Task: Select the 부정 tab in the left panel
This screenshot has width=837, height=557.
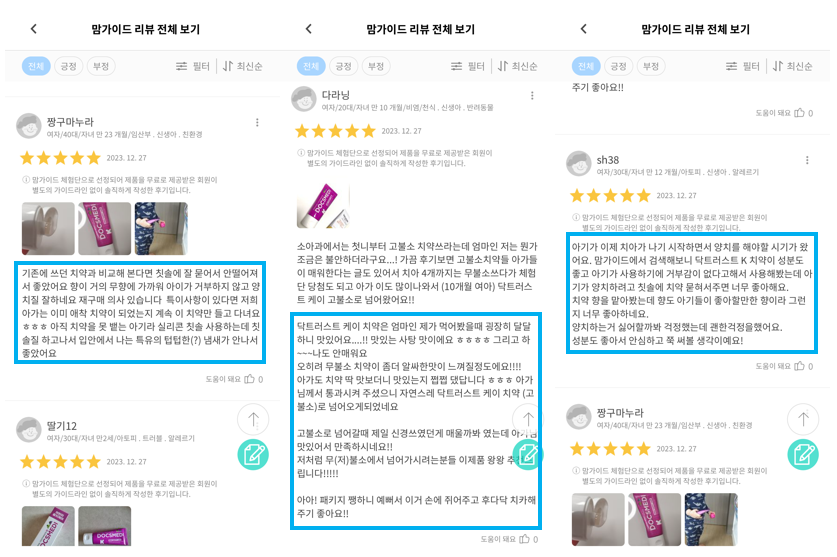Action: 101,66
